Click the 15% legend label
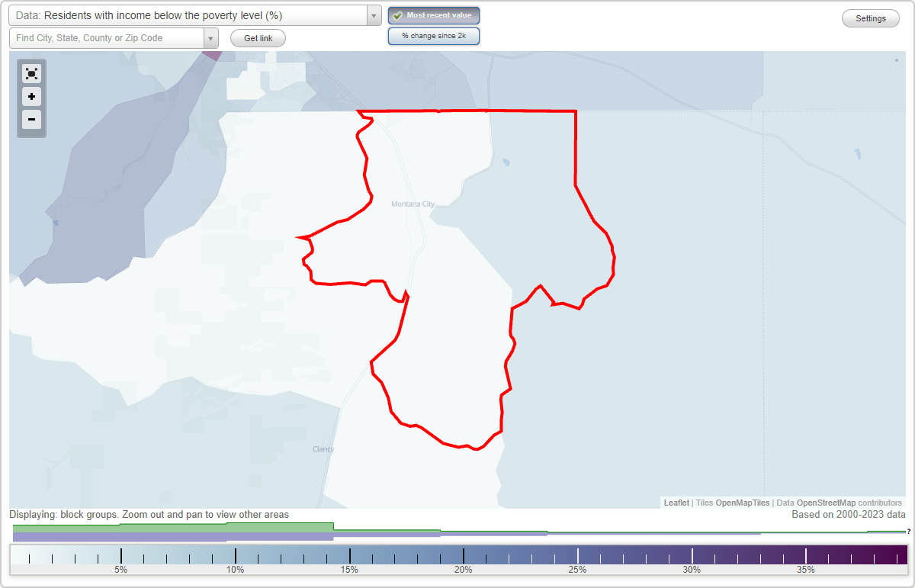The height and width of the screenshot is (588, 915). tap(349, 570)
